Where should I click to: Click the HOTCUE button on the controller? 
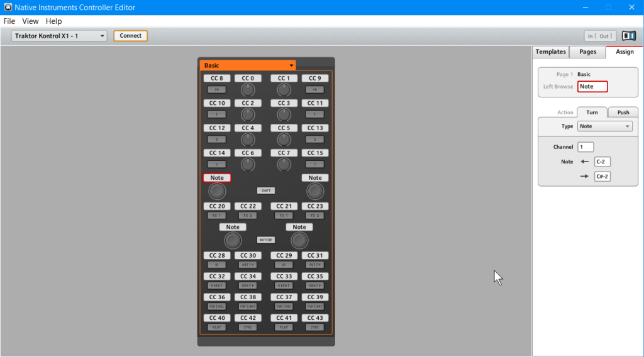266,240
